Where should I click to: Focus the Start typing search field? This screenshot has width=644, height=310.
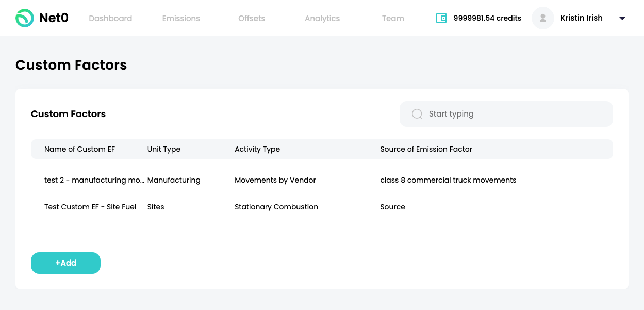click(516, 114)
